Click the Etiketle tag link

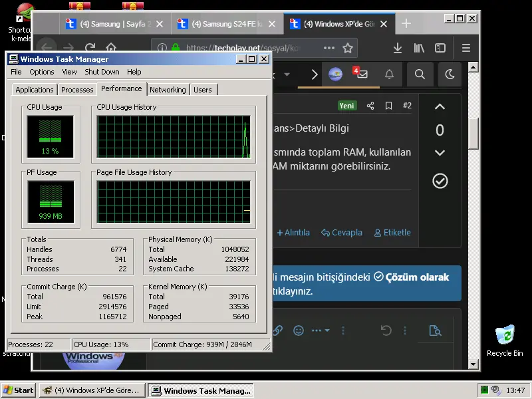[392, 233]
